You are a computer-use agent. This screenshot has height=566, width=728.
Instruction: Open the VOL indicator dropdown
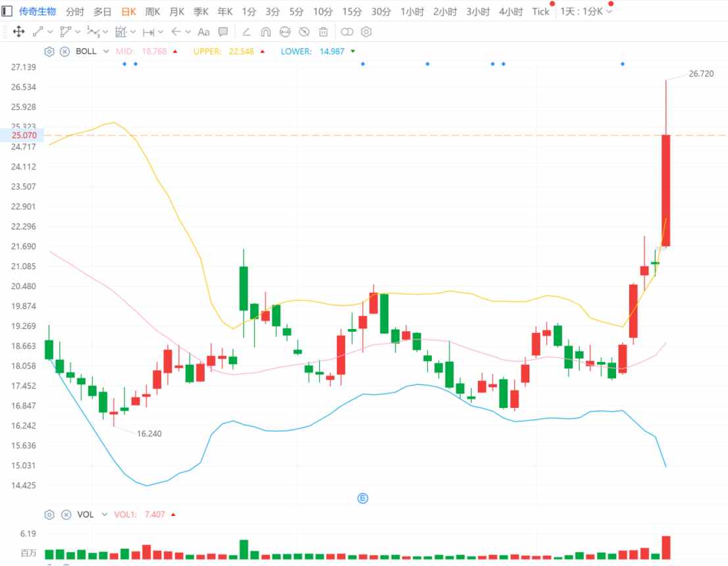[x=104, y=515]
